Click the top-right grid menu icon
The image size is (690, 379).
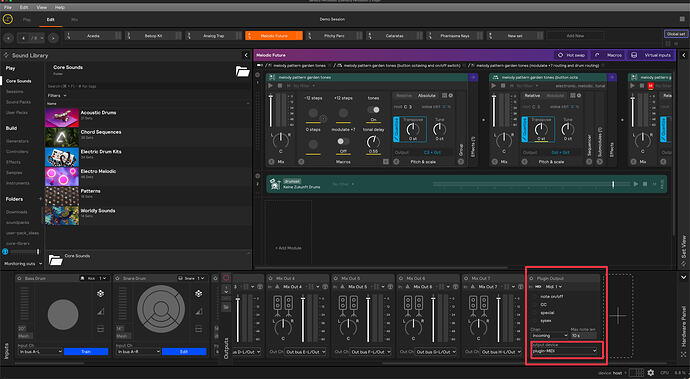(x=683, y=19)
